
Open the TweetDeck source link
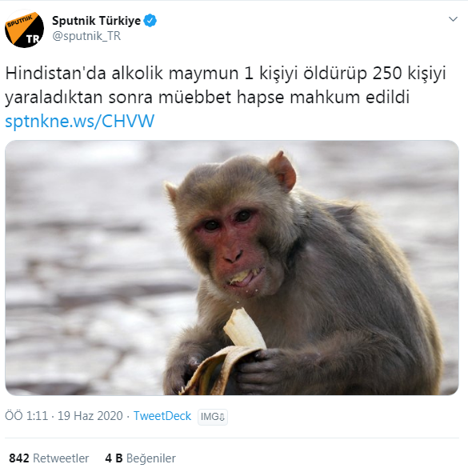pyautogui.click(x=162, y=416)
